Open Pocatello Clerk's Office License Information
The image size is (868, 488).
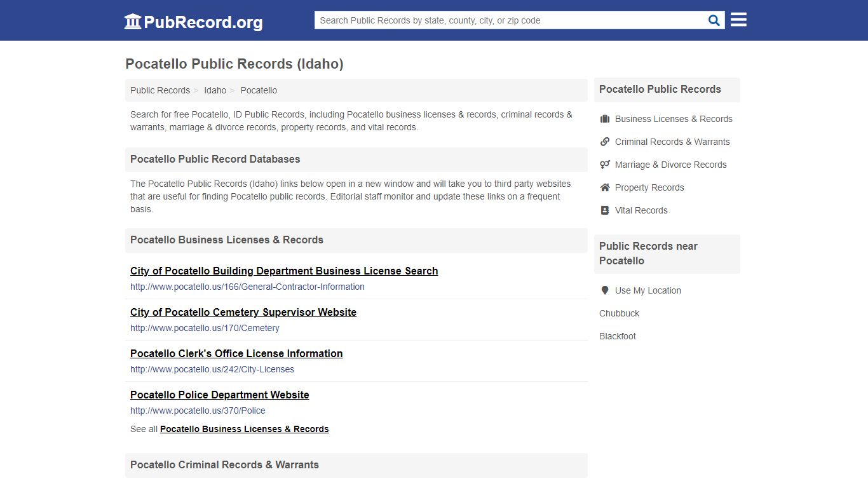236,353
